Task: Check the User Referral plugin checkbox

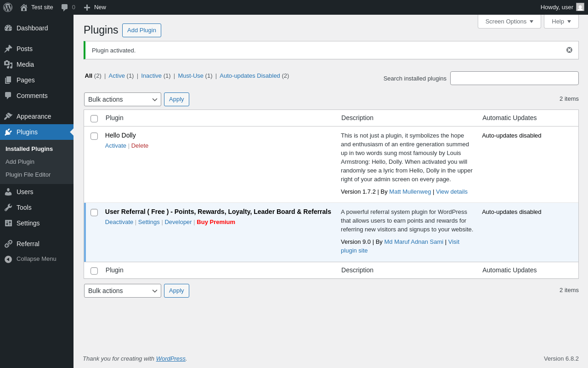Action: pos(94,213)
